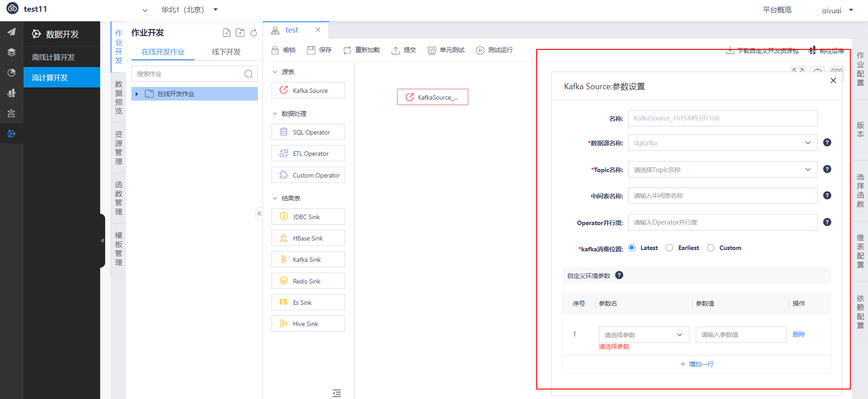
Task: Click the paper plane icon in left sidebar
Action: (11, 32)
